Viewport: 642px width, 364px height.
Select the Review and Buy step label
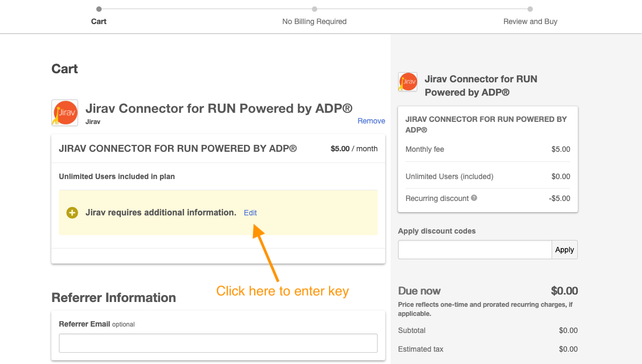pyautogui.click(x=530, y=21)
